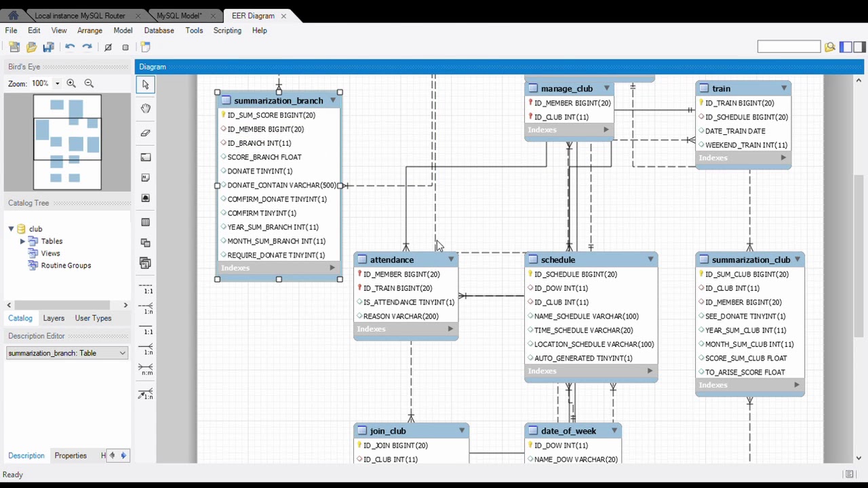This screenshot has height=488, width=868.
Task: Expand the Tables node in Catalog Tree
Action: 22,241
